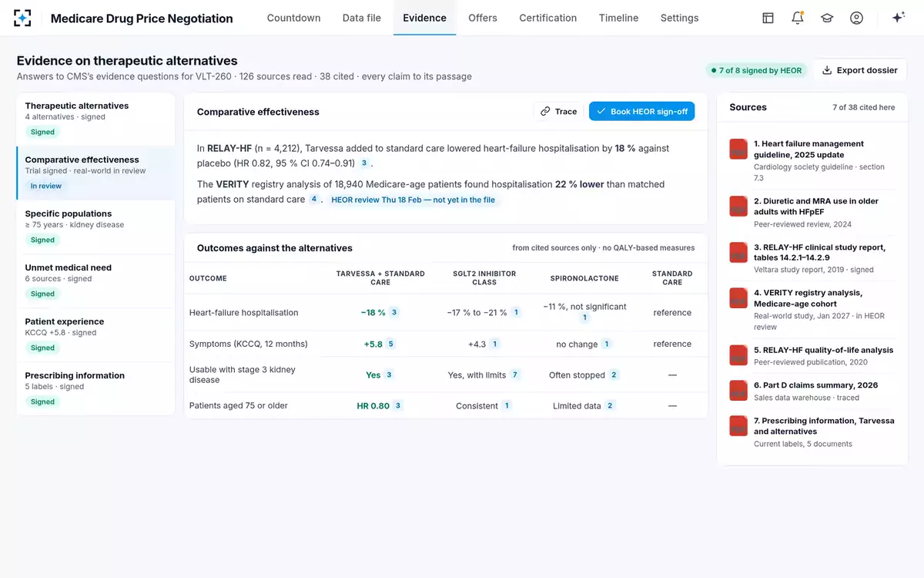The height and width of the screenshot is (578, 924).
Task: Click citation 2 beside "Often stopped"
Action: [614, 375]
